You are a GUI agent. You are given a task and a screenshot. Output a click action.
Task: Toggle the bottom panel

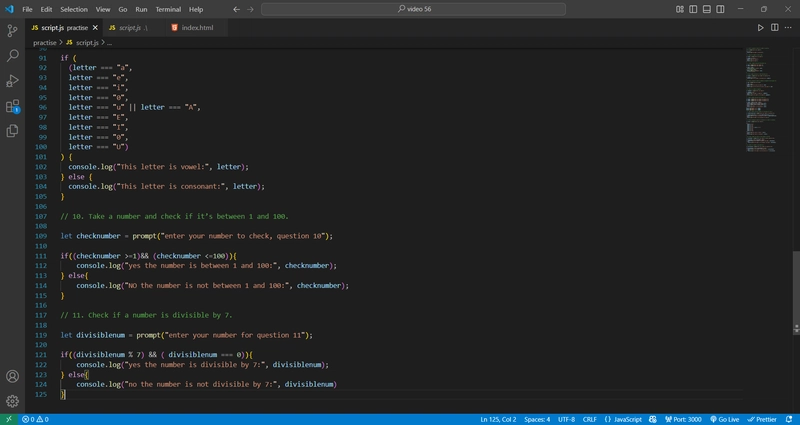pos(707,9)
